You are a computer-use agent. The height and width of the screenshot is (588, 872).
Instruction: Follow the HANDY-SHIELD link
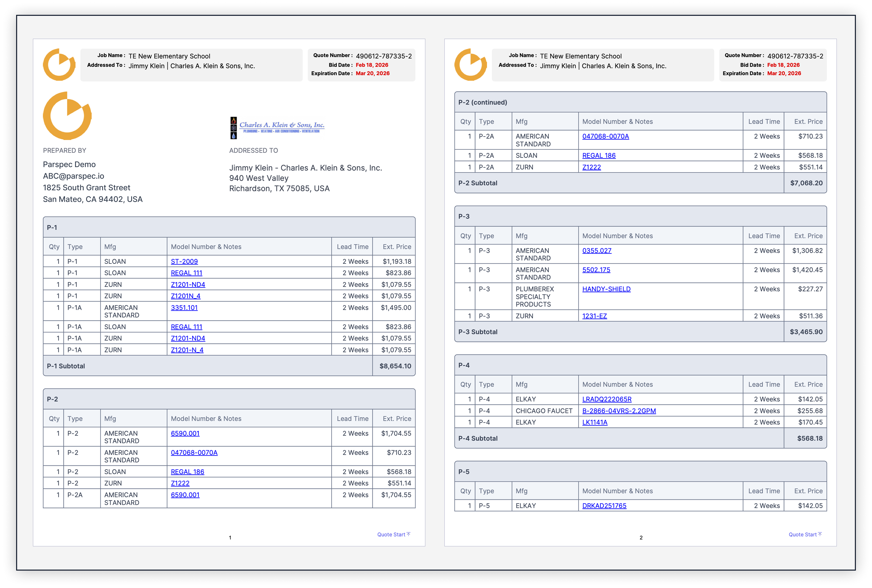coord(606,289)
